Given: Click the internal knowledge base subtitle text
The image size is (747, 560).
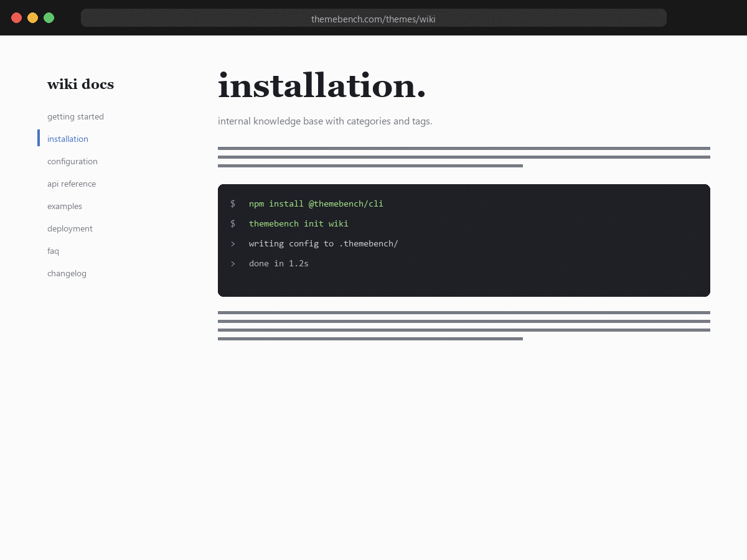Looking at the screenshot, I should 325,121.
